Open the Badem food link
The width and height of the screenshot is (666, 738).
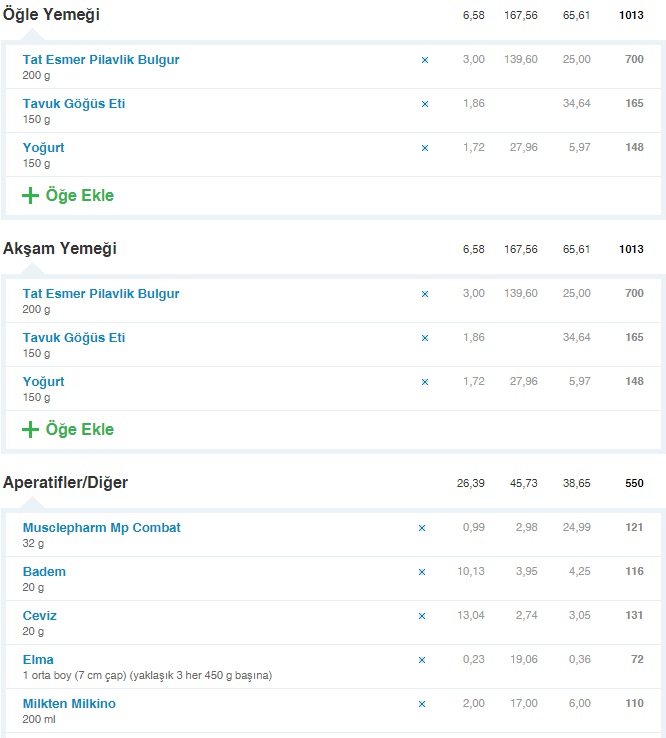tap(44, 572)
